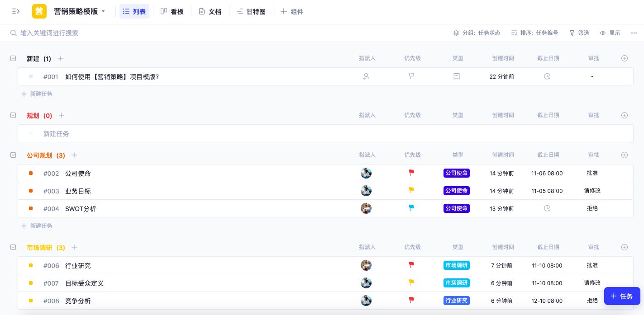644x315 pixels.
Task: Click the blue +任务 button
Action: [622, 296]
